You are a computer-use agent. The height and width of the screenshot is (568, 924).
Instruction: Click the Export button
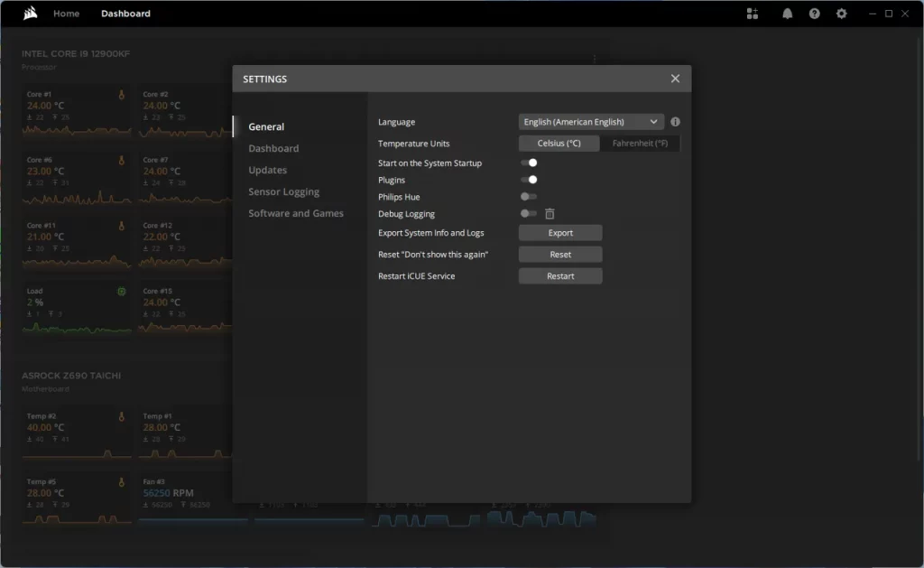tap(560, 233)
